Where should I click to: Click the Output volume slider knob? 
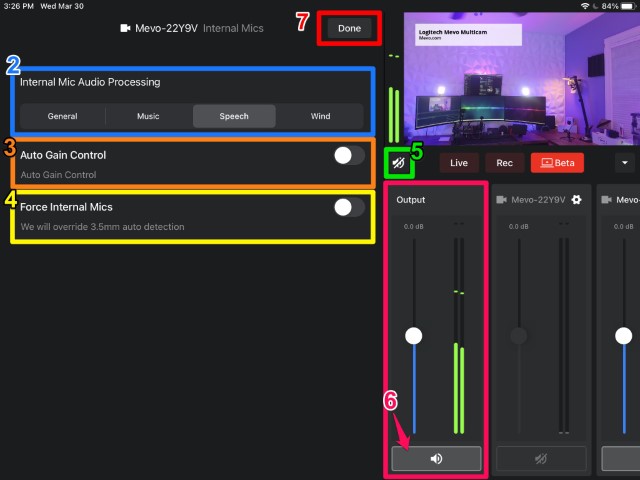coord(413,335)
